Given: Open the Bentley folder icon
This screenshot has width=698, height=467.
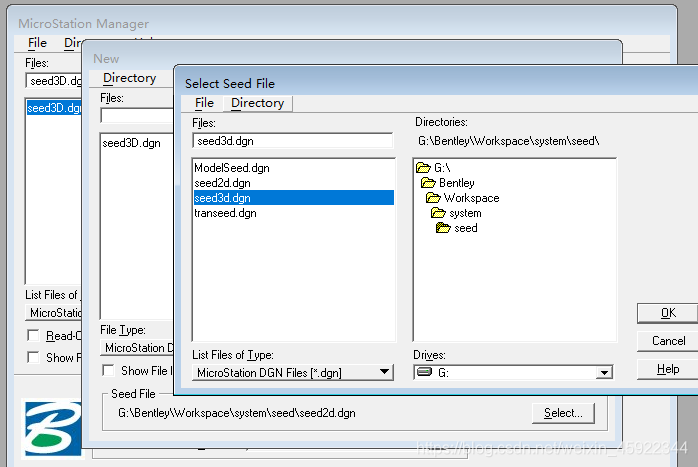Looking at the screenshot, I should coord(428,183).
